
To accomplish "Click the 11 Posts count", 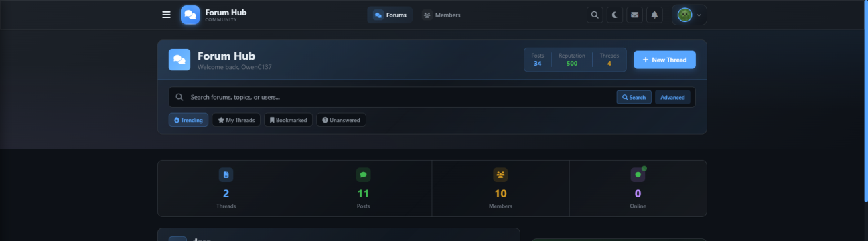I will point(363,194).
